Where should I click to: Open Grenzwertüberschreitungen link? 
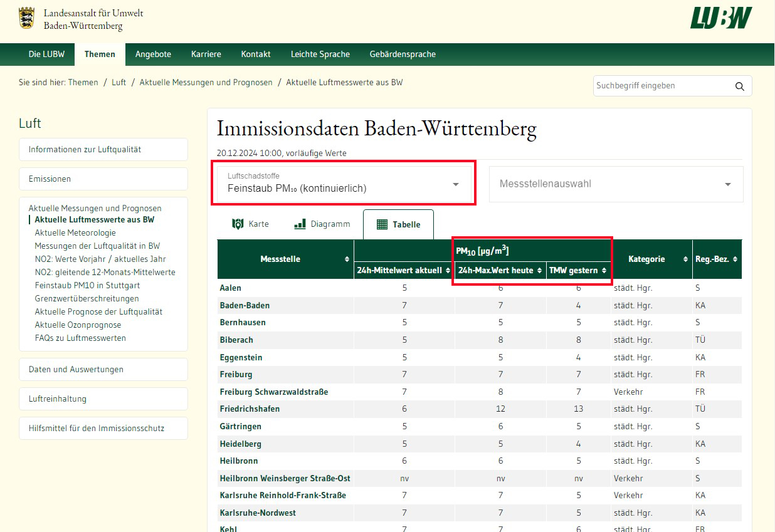click(87, 298)
